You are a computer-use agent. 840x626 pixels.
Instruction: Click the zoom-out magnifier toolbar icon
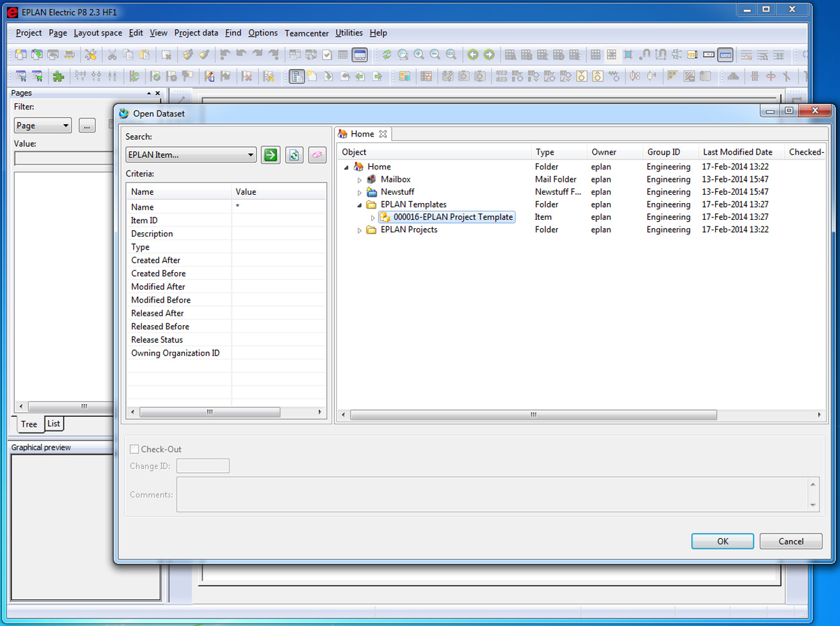pos(435,55)
